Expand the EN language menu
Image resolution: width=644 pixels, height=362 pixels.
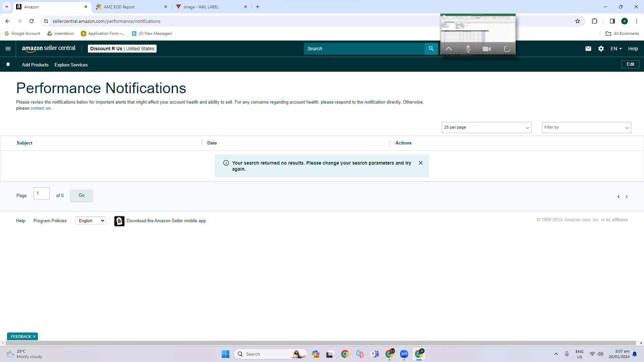616,49
